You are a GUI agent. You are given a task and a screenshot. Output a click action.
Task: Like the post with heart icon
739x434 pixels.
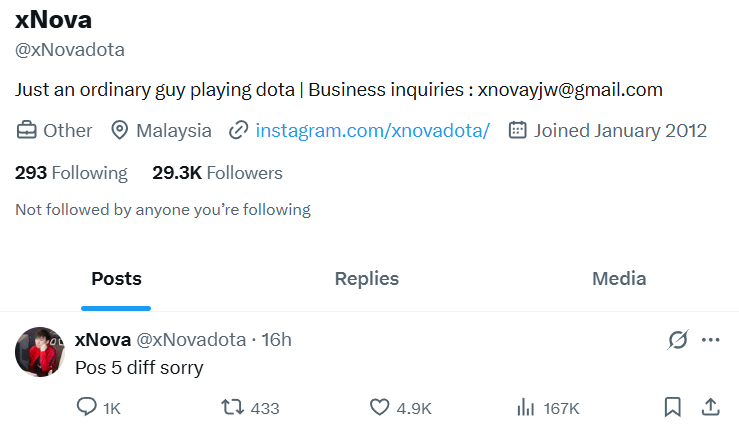[379, 407]
